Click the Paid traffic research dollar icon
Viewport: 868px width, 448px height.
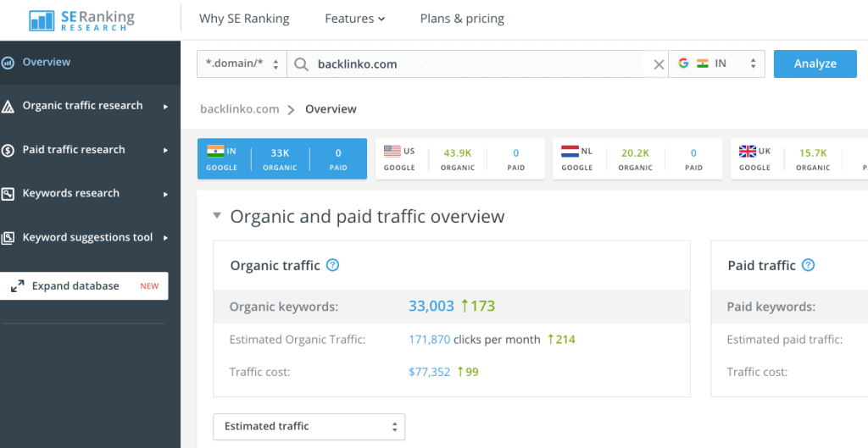coord(8,151)
